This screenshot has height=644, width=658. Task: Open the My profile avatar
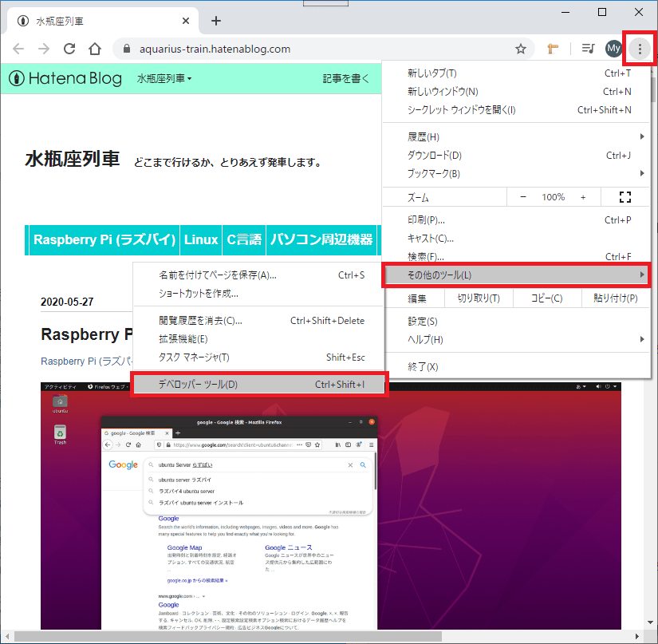(613, 49)
